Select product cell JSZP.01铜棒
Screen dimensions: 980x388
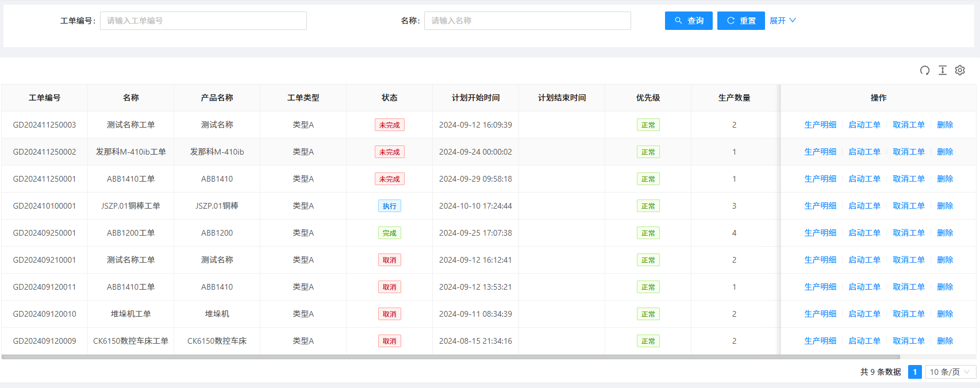(x=217, y=206)
